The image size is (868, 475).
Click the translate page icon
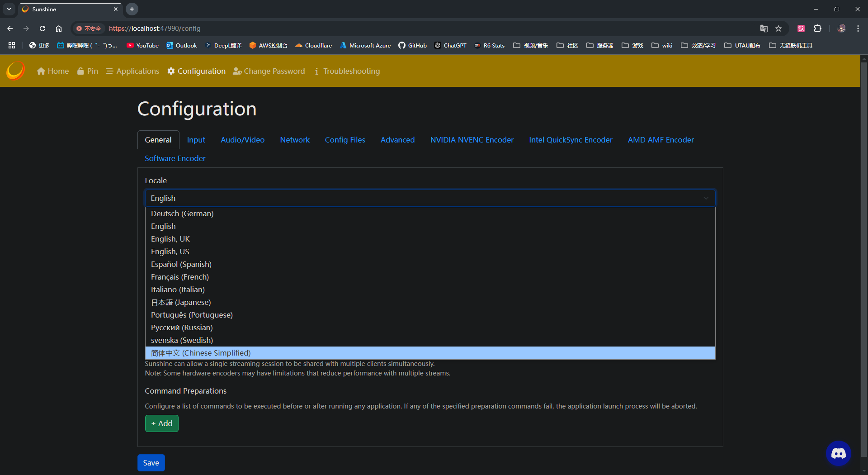tap(764, 28)
